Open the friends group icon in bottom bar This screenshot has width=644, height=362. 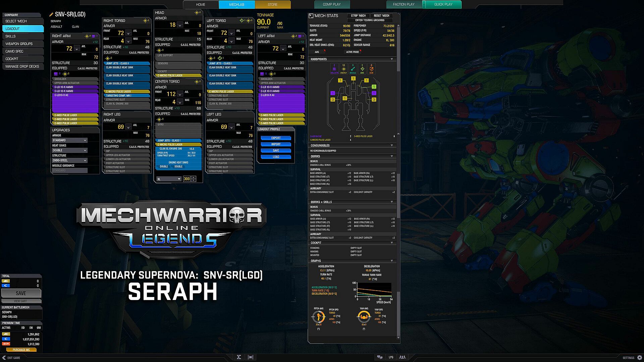click(x=402, y=357)
